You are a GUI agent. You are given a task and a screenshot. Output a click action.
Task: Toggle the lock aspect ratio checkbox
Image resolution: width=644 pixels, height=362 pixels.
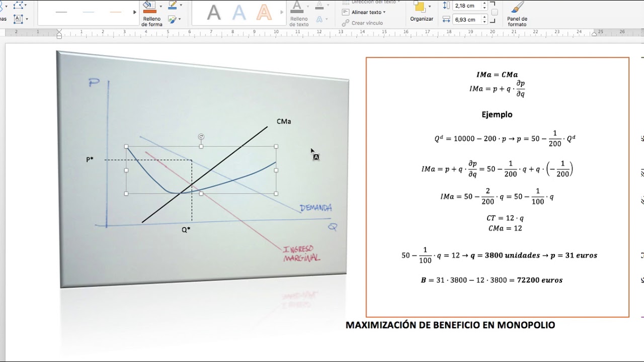495,13
